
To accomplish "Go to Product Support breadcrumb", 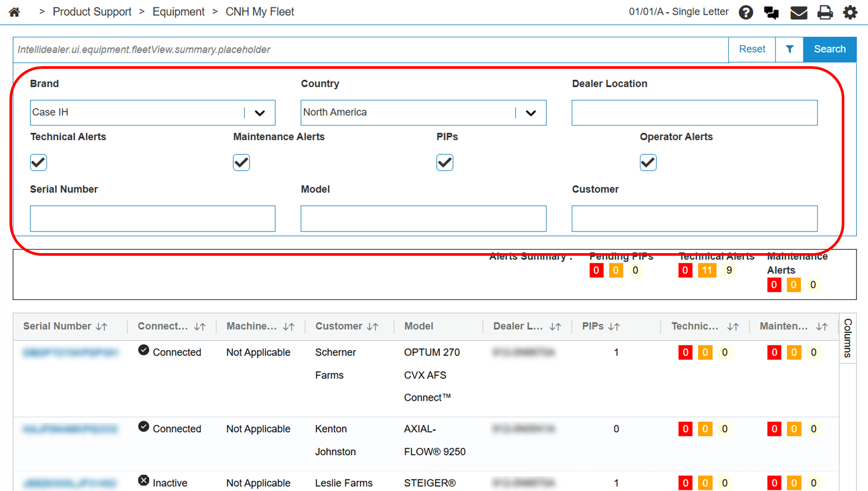I will pyautogui.click(x=92, y=12).
